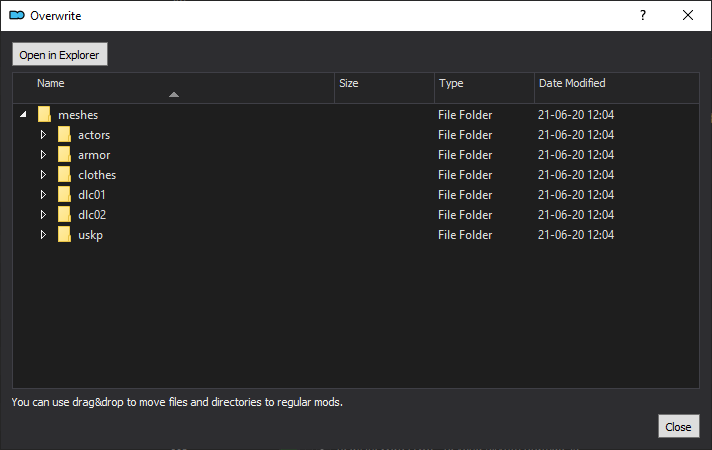Click the uskp folder icon
The image size is (712, 450).
(64, 234)
